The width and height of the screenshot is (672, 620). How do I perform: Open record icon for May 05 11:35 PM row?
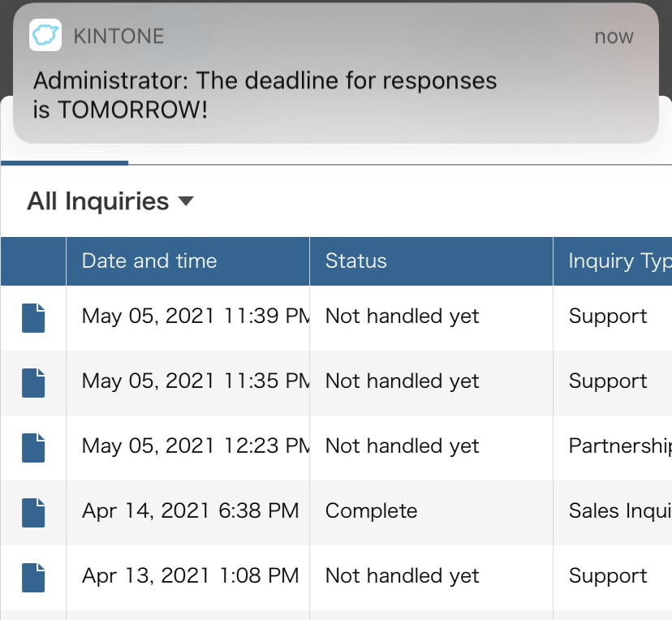[33, 382]
